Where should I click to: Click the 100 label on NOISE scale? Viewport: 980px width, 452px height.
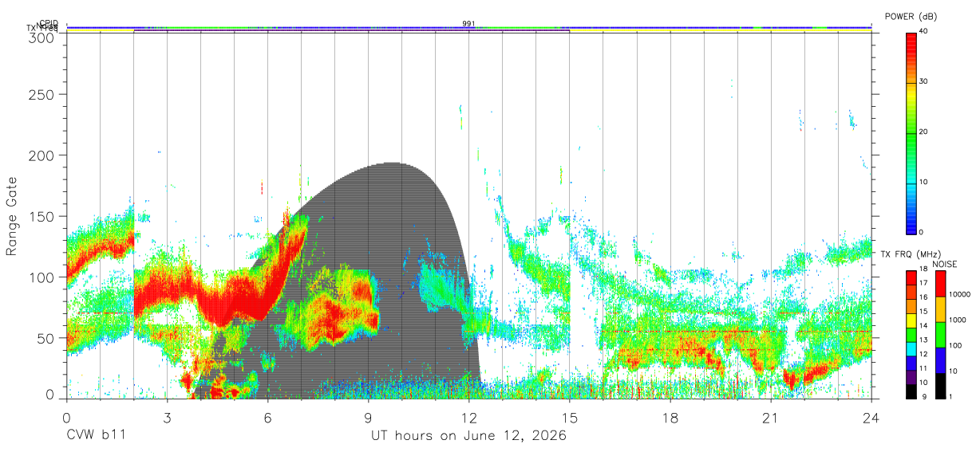point(954,345)
